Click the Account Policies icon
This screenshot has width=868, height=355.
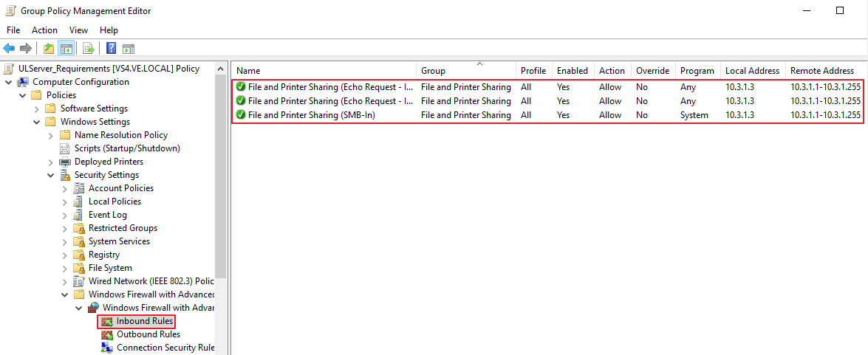click(x=78, y=188)
